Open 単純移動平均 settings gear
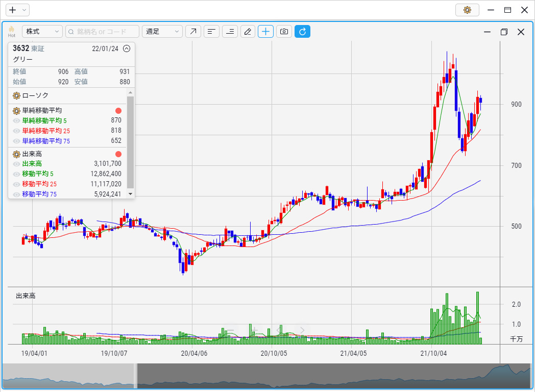535x392 pixels. click(16, 111)
